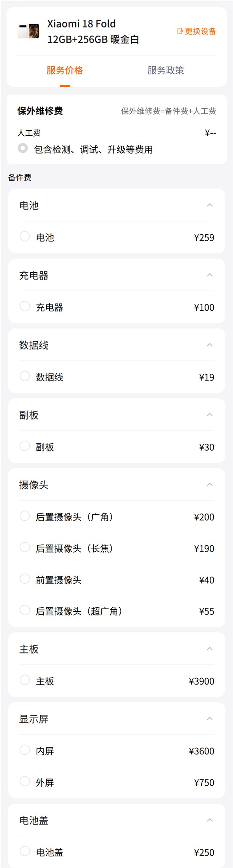Select the 充电器 ¥100 radio option
The width and height of the screenshot is (233, 868).
[25, 306]
